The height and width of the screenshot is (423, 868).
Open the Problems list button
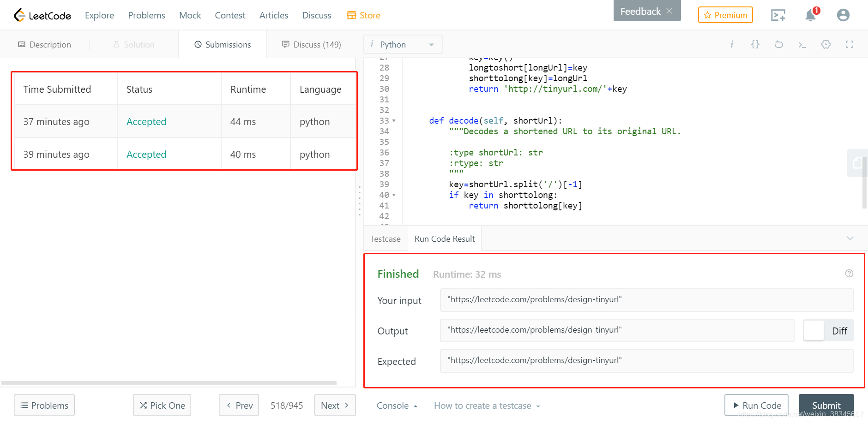(x=44, y=405)
